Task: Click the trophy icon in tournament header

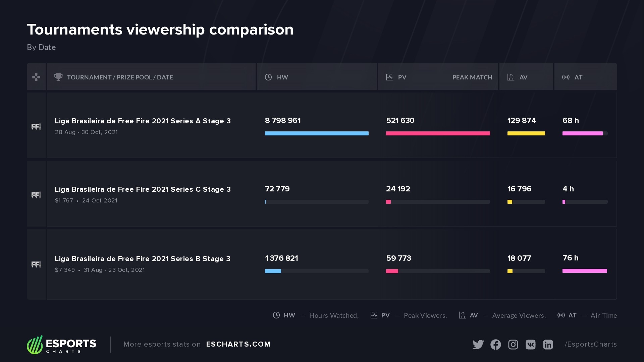Action: pos(58,77)
